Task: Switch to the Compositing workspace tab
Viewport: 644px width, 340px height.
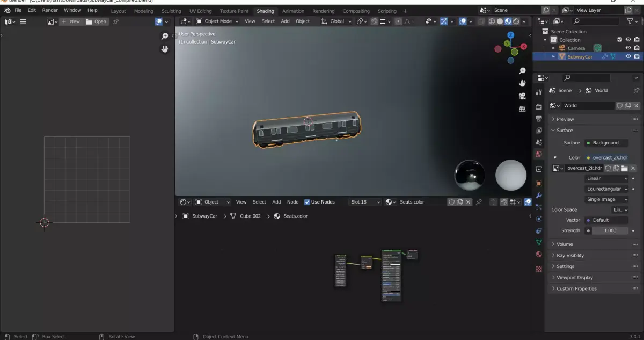Action: 356,11
